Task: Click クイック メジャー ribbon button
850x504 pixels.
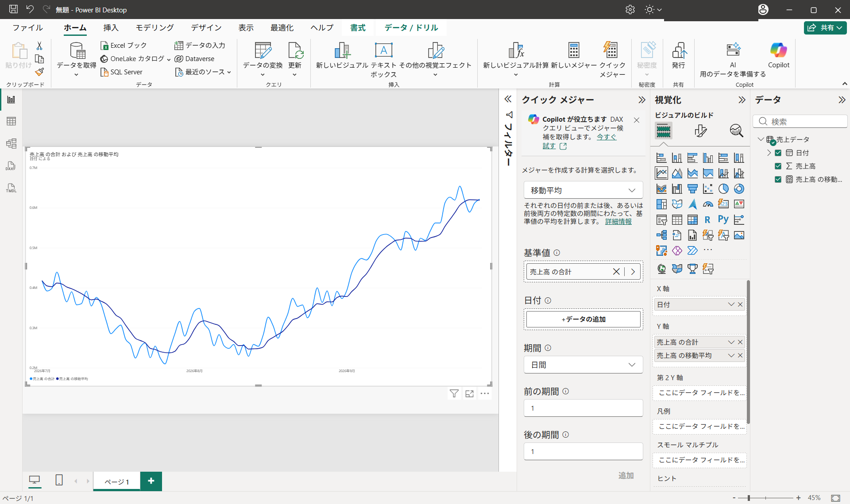Action: pos(612,60)
